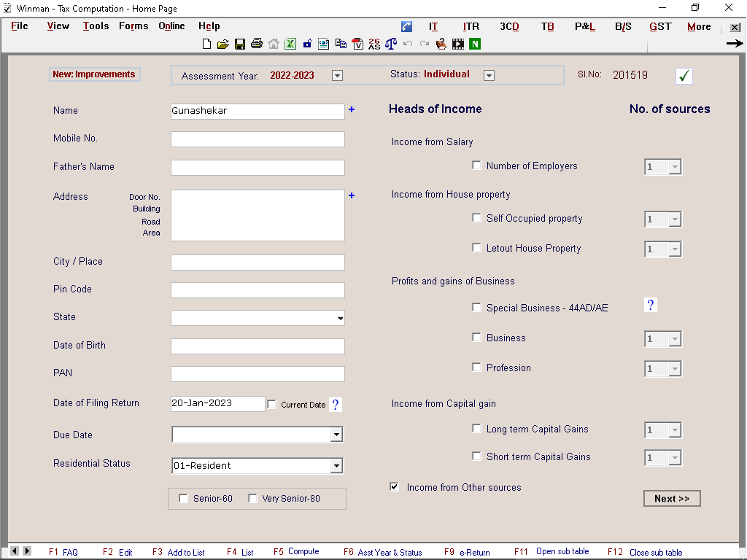Click the question mark beside Special Business
Image resolution: width=747 pixels, height=560 pixels.
click(651, 305)
